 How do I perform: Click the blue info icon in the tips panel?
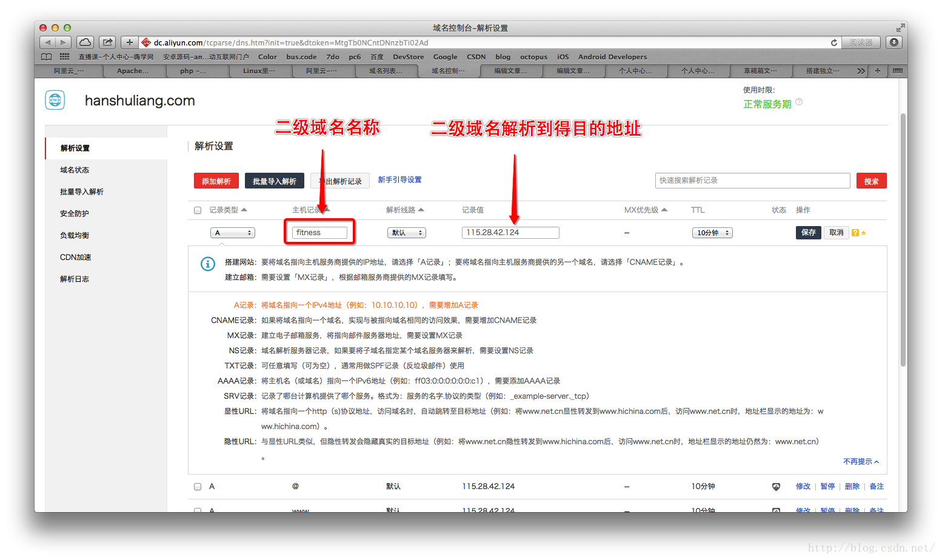208,264
